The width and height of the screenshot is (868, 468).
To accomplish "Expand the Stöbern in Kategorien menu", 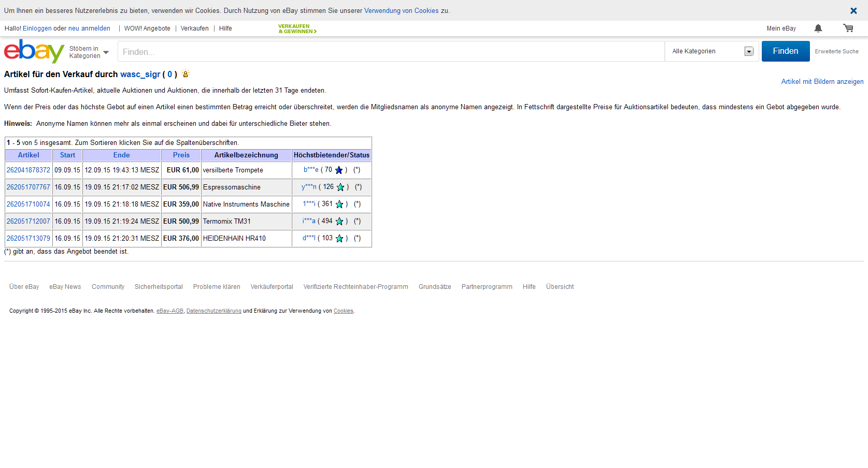I will click(x=89, y=52).
